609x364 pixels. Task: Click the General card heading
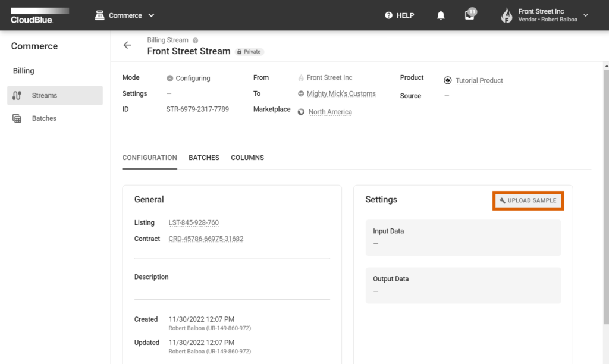click(x=149, y=200)
